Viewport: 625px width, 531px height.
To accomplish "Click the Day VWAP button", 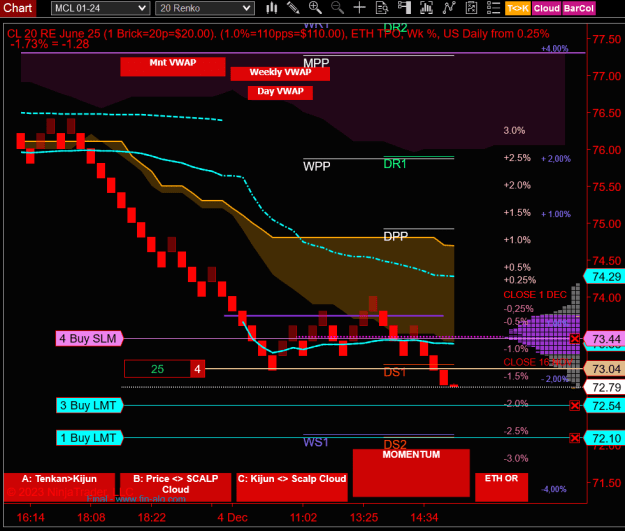I will pyautogui.click(x=280, y=92).
